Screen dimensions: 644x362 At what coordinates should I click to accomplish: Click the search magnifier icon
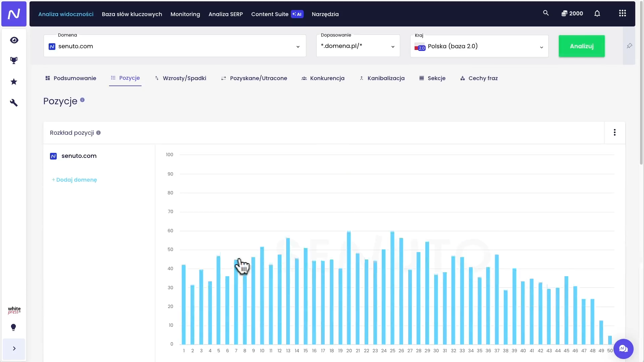tap(546, 13)
